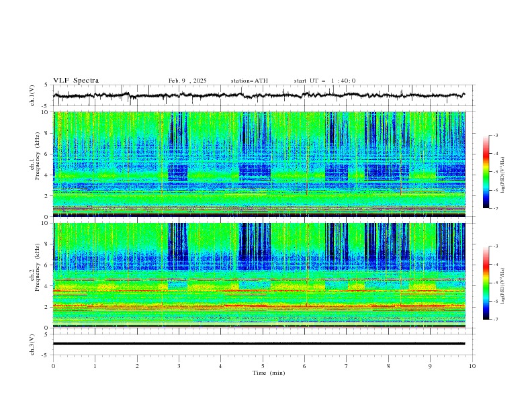This screenshot has height=411, width=532.
Task: Click the ch.1 spectrogram panel
Action: coord(259,164)
